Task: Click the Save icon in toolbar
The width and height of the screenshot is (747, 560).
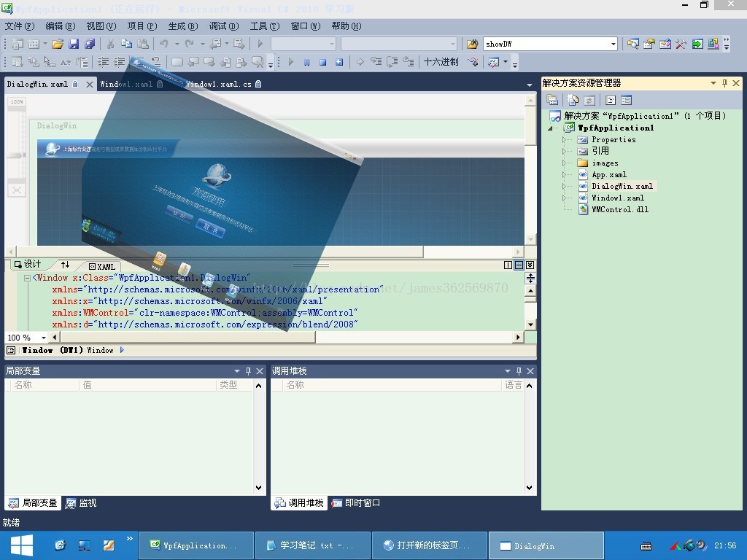Action: pyautogui.click(x=74, y=44)
